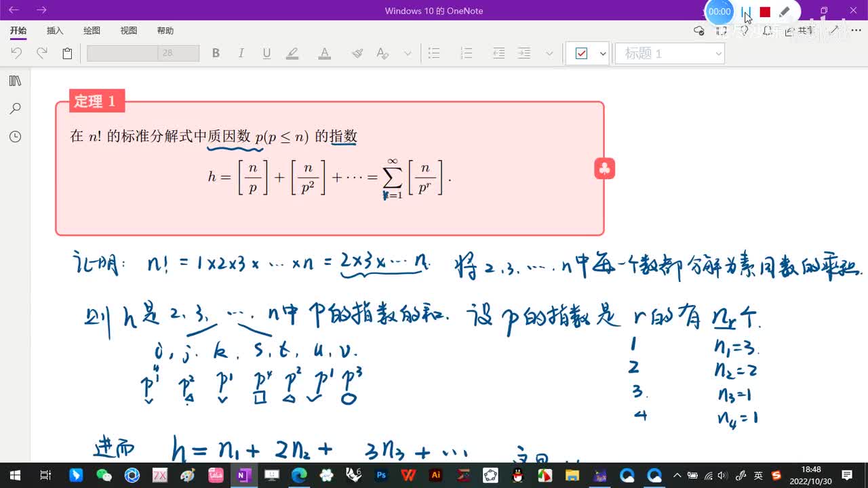
Task: Click the 定理 1 heading label
Action: [x=96, y=101]
